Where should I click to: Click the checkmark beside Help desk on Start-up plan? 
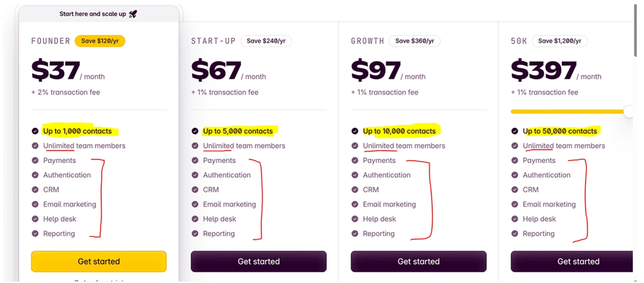tap(194, 219)
